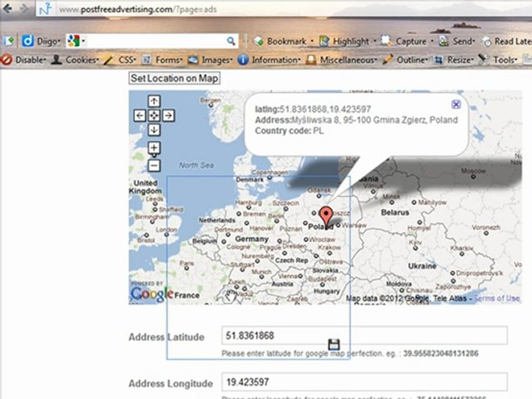Expand the Highlight dropdown arrow

(375, 42)
